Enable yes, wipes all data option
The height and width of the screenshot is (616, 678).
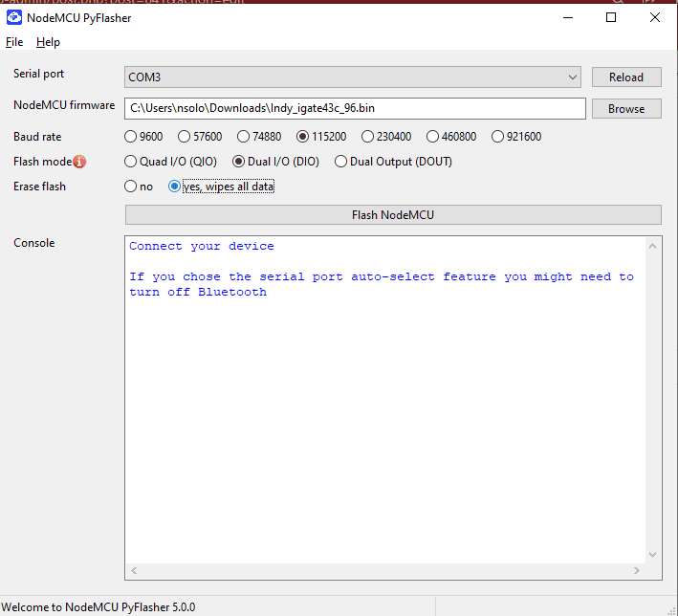click(175, 187)
